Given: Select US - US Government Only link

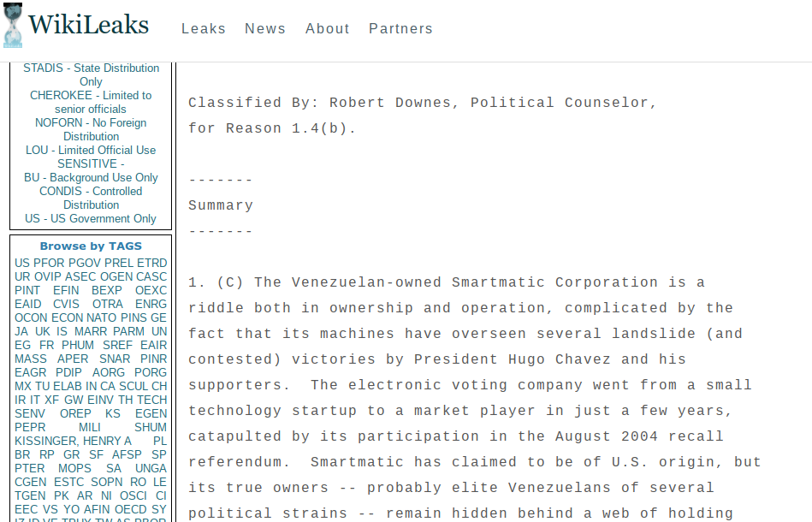Looking at the screenshot, I should pos(91,218).
